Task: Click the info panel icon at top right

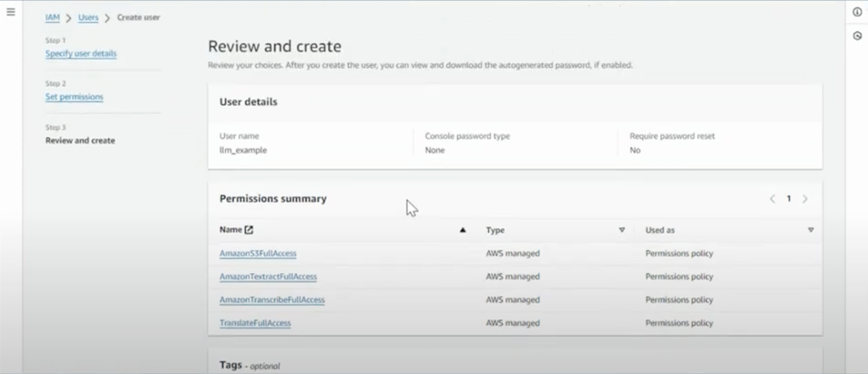Action: (857, 12)
